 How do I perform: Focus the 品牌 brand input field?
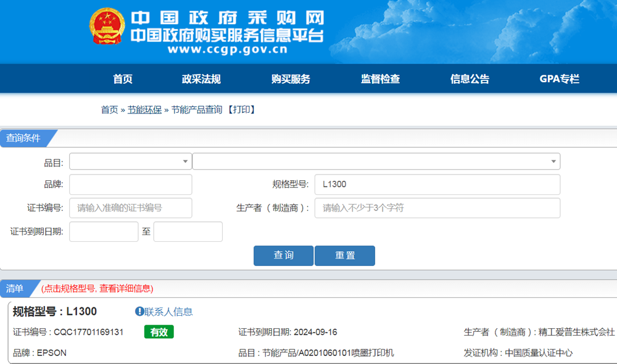click(x=130, y=184)
